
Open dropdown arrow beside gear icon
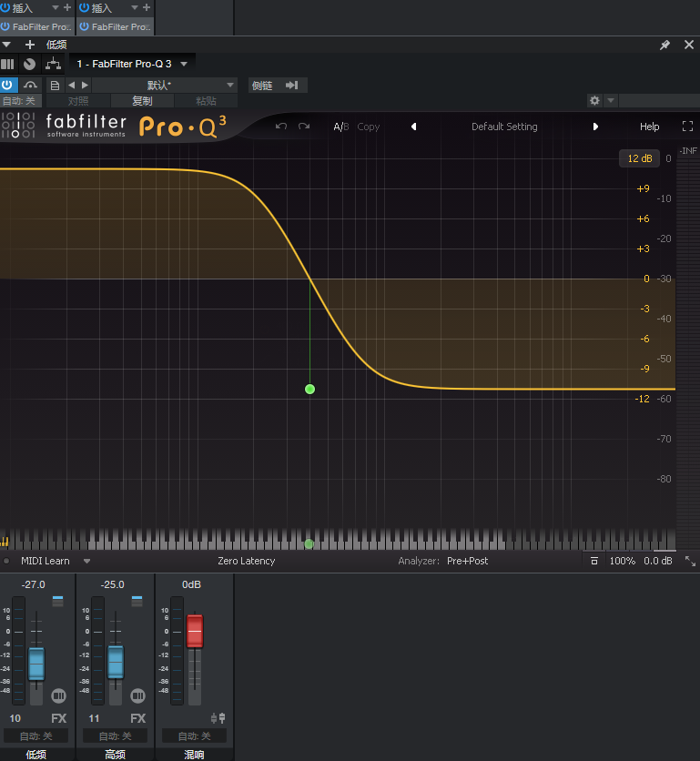[611, 100]
